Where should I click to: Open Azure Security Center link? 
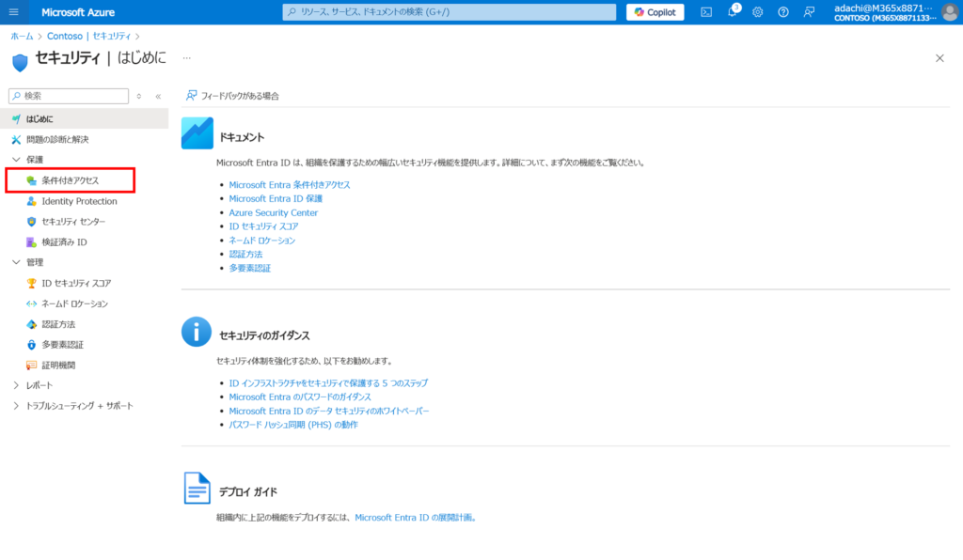274,213
